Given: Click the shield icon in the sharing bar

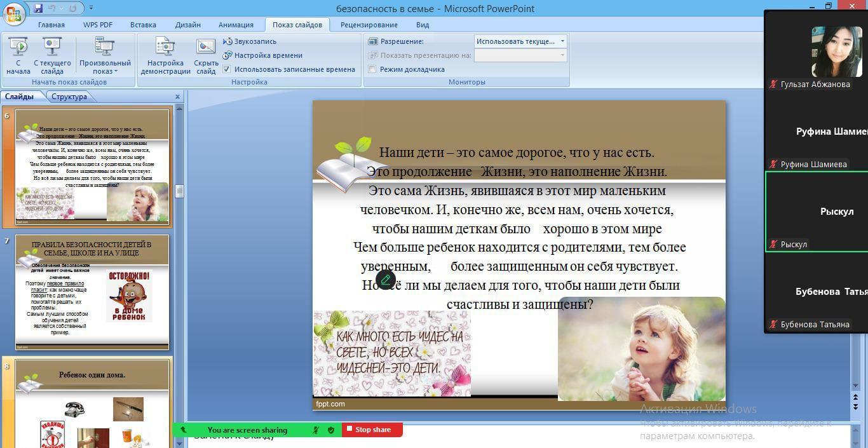Looking at the screenshot, I should [x=331, y=430].
